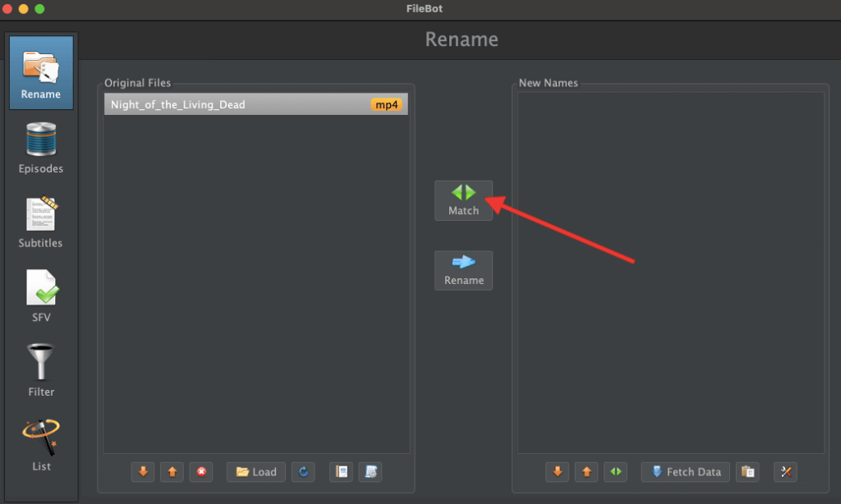Remove the selected original file with red X
Image resolution: width=841 pixels, height=504 pixels.
coord(201,472)
